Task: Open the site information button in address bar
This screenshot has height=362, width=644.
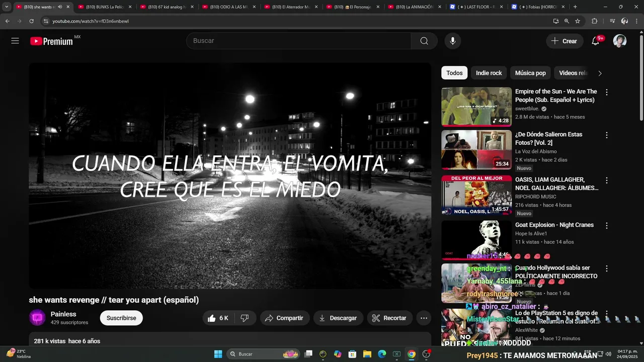Action: [x=45, y=21]
